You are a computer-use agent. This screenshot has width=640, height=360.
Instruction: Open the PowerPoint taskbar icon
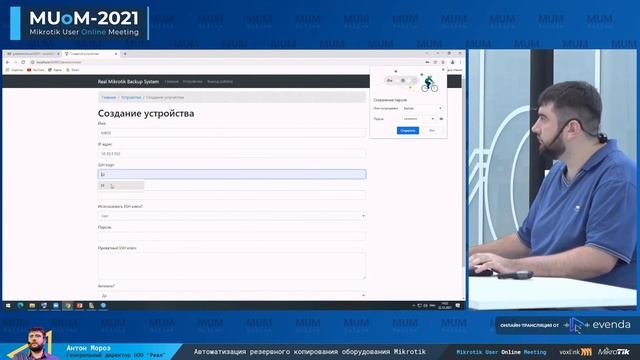tap(80, 305)
